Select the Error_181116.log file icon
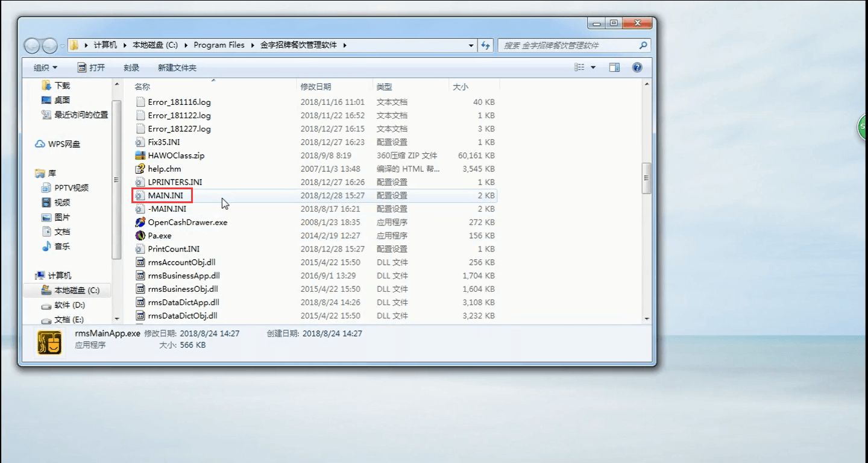The image size is (868, 463). click(140, 102)
